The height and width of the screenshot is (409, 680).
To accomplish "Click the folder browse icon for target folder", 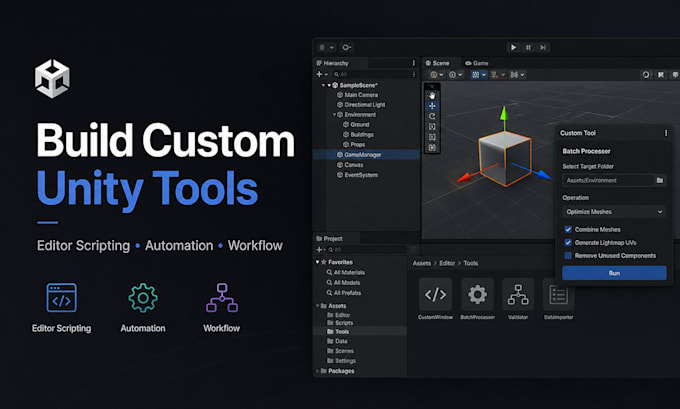I will tap(660, 180).
